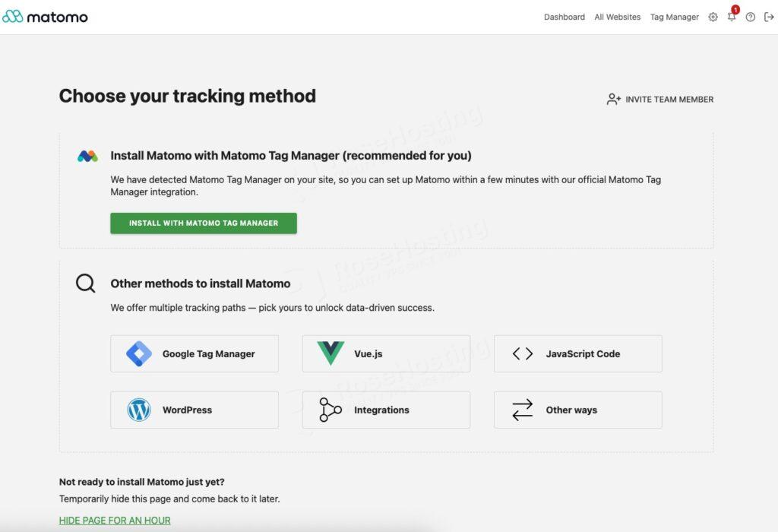Choose Vue.js tracking method
The width and height of the screenshot is (778, 532).
coord(386,354)
